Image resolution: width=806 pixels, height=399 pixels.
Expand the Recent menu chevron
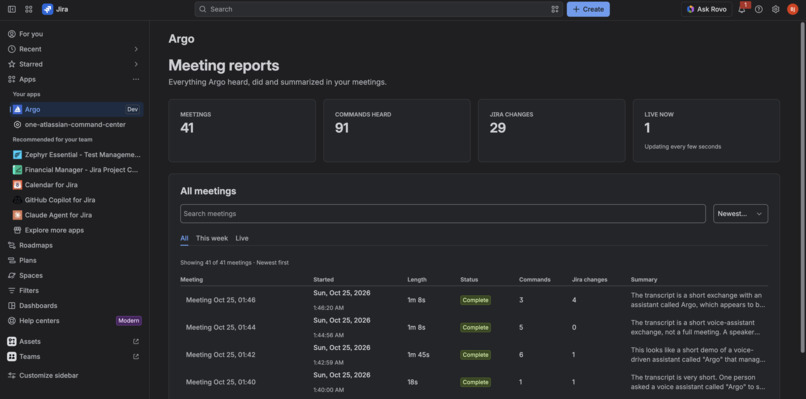[x=136, y=49]
